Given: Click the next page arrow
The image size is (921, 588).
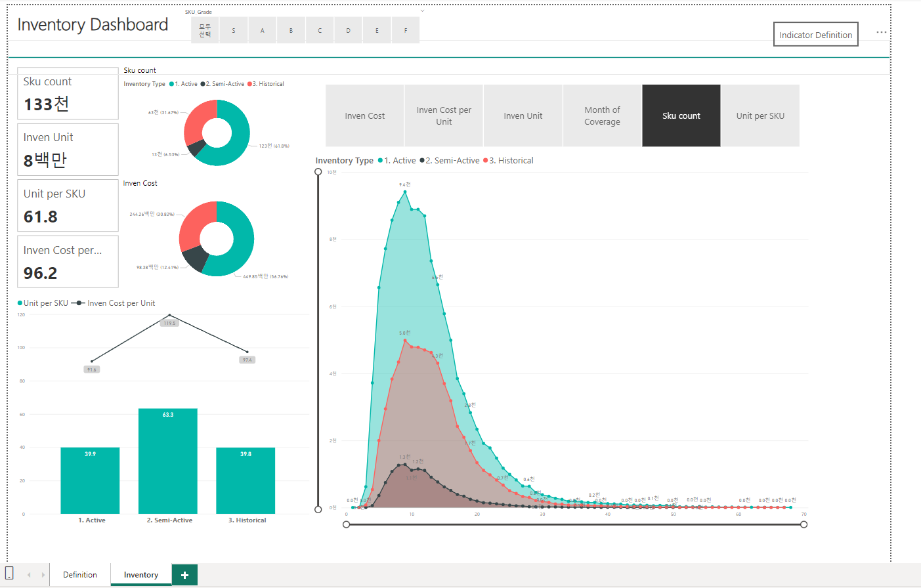Looking at the screenshot, I should coord(43,575).
